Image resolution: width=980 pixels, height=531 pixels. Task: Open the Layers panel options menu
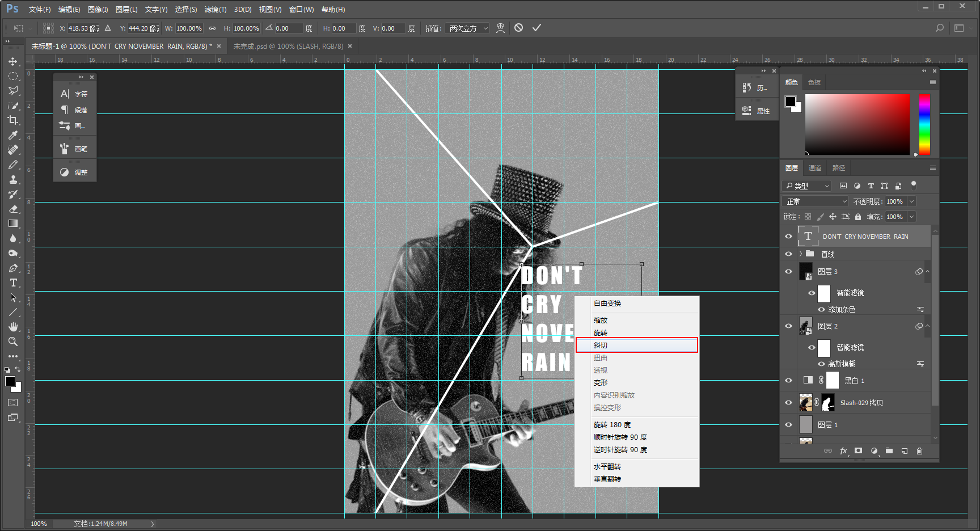tap(932, 168)
